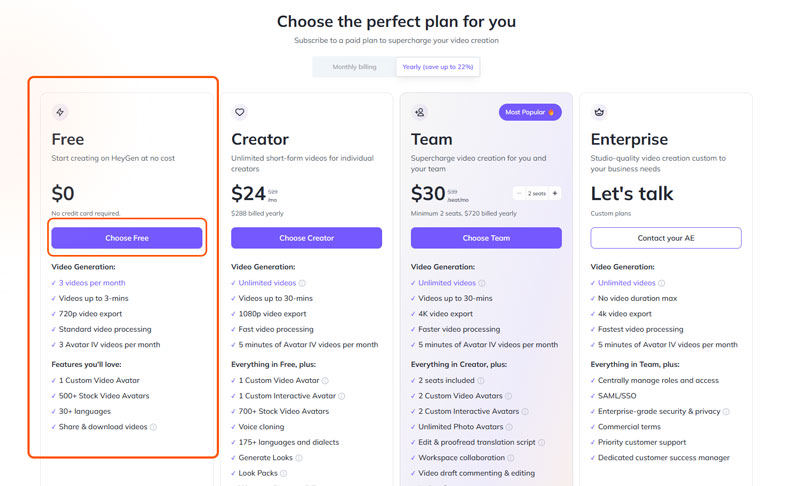
Task: Contact your AE for Enterprise
Action: tap(666, 238)
